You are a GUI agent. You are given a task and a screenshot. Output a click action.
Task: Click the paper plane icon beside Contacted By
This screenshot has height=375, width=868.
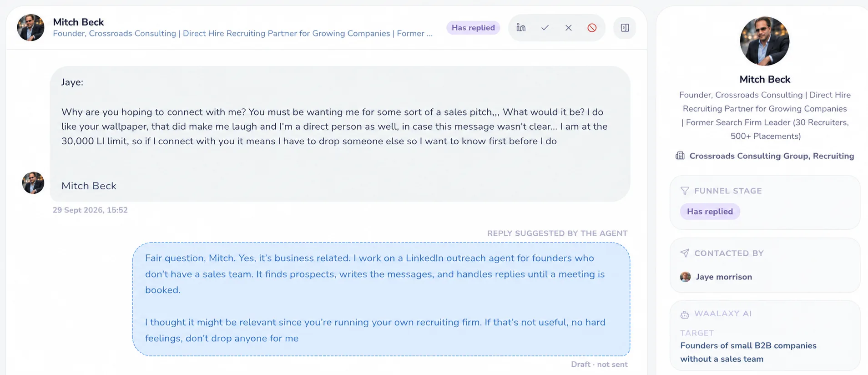(685, 253)
